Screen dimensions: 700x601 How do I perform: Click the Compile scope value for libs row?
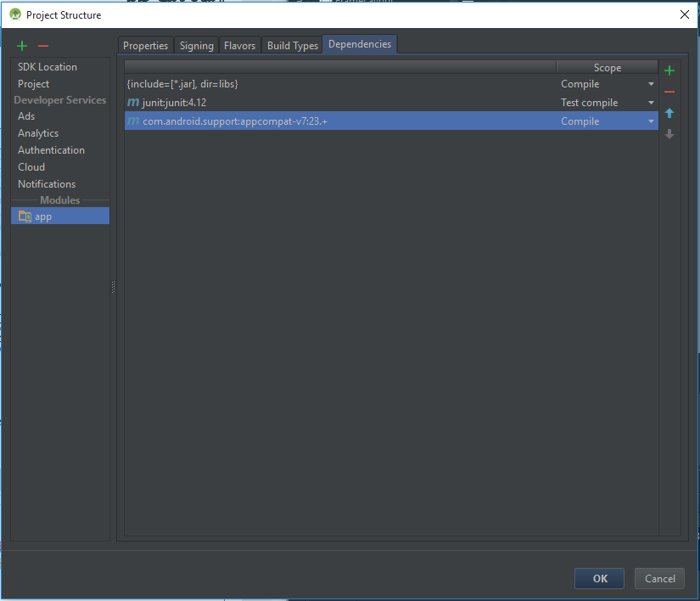[x=580, y=84]
